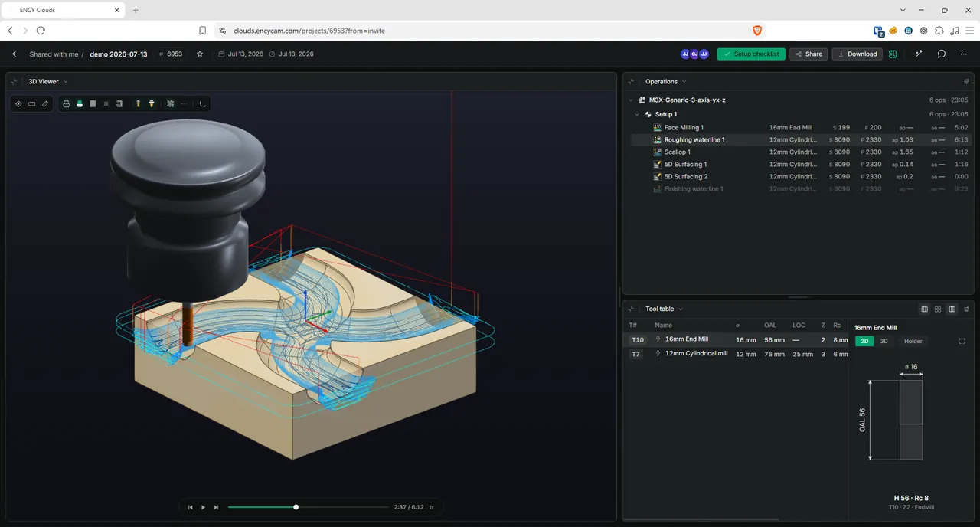
Task: Open the comments speech bubble icon
Action: [942, 54]
